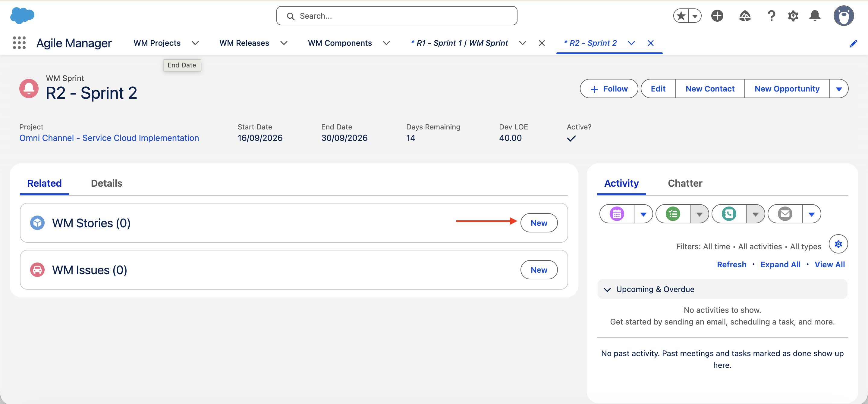Click the New Task checklist icon
The image size is (868, 404).
coord(673,214)
